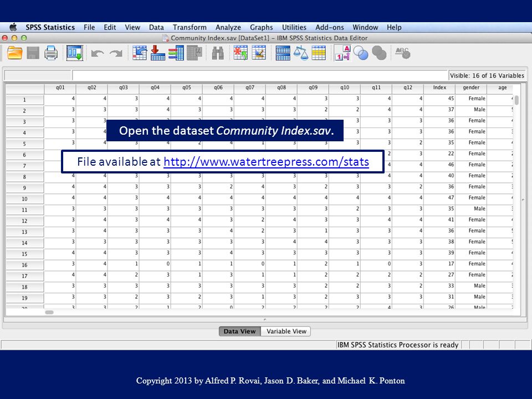Click the Go to case icon
This screenshot has height=399, width=532.
coord(140,53)
